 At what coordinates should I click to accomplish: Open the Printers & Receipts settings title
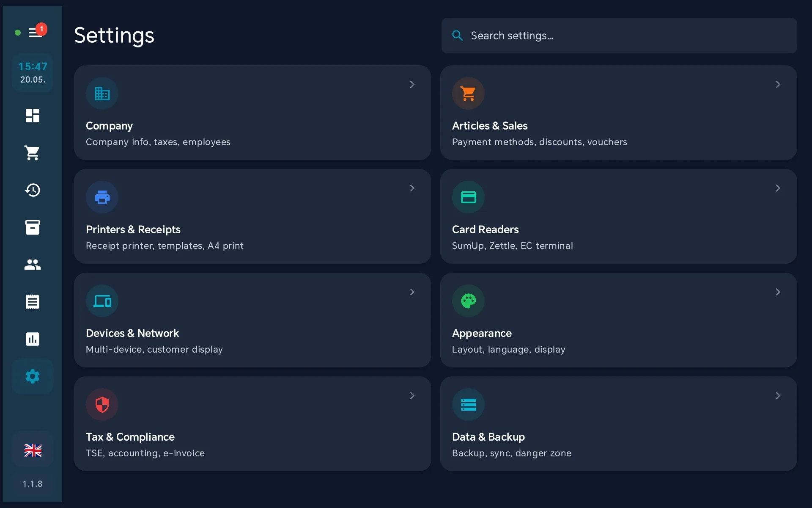pos(133,229)
